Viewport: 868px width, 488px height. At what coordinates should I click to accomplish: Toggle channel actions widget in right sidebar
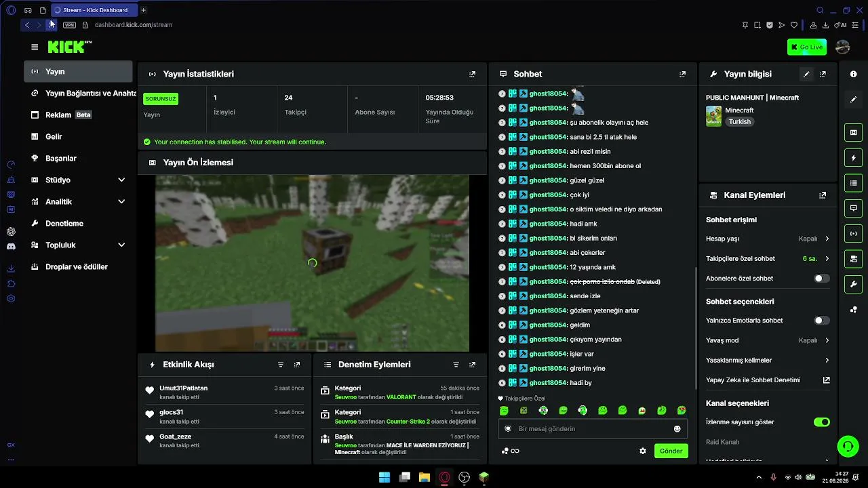pyautogui.click(x=854, y=258)
